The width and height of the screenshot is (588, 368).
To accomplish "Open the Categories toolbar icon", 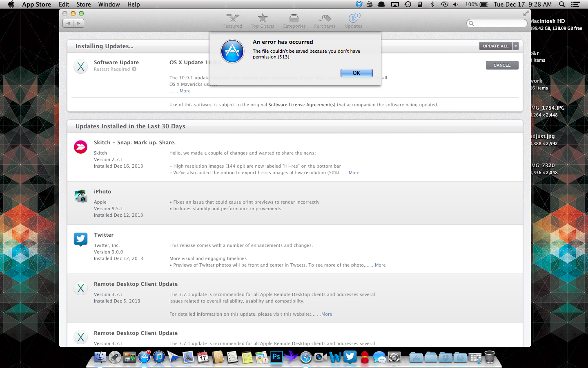I will click(294, 18).
